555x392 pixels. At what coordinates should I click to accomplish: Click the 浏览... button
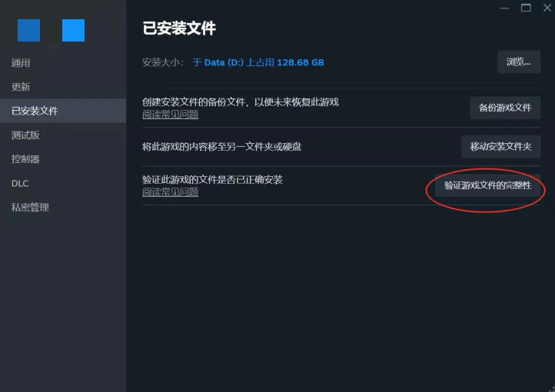pyautogui.click(x=519, y=62)
